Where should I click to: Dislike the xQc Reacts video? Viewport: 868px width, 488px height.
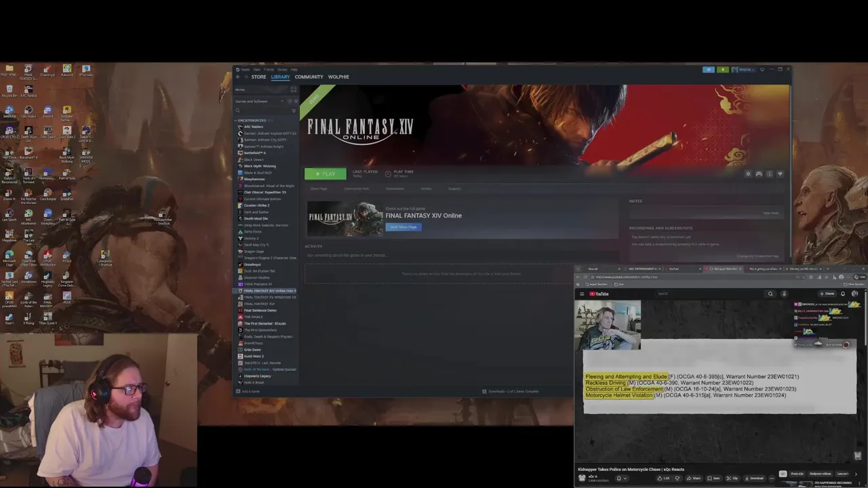click(x=677, y=478)
